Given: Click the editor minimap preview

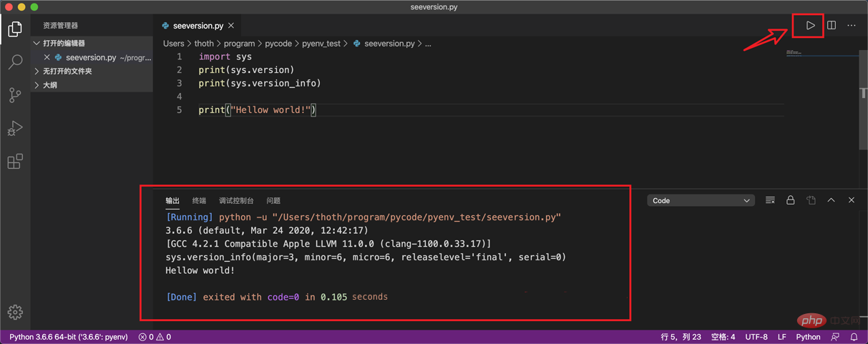Looking at the screenshot, I should click(x=821, y=53).
